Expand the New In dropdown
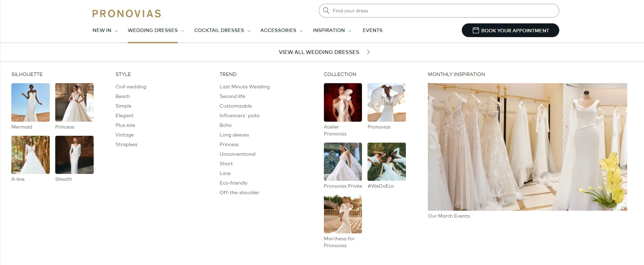The image size is (644, 265). coord(105,30)
